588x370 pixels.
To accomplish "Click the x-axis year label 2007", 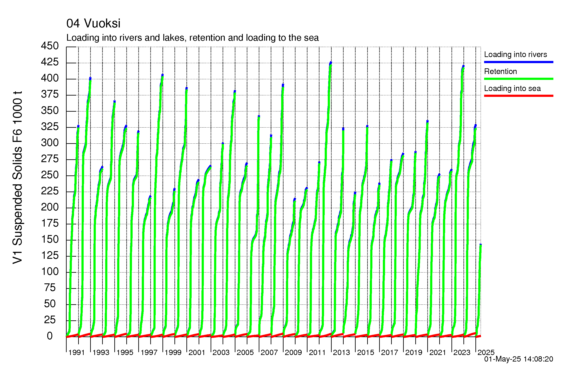I will (x=269, y=352).
